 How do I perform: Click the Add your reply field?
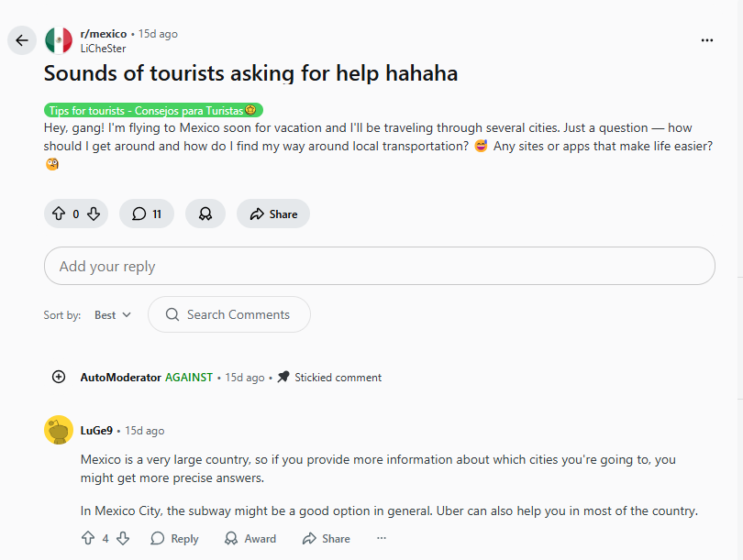click(379, 266)
